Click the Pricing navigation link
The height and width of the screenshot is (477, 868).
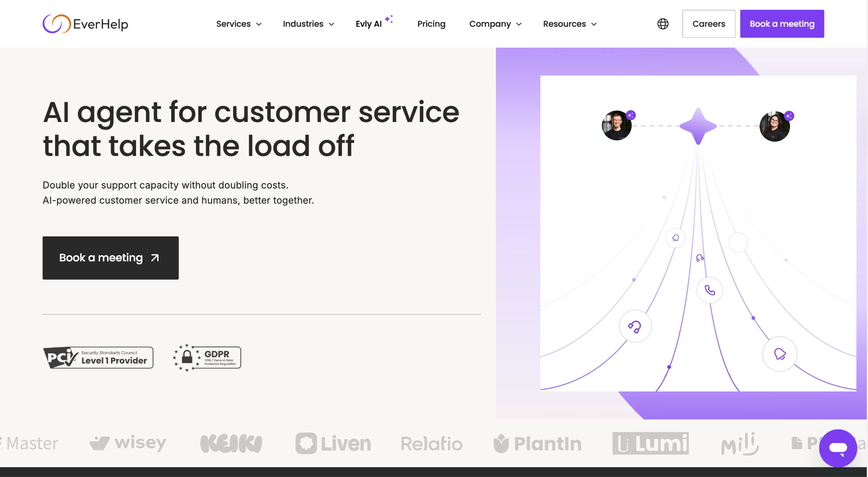click(x=431, y=24)
